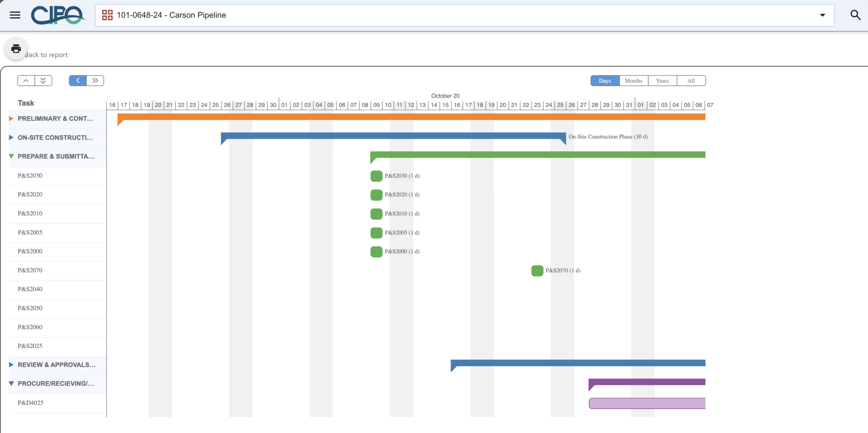
Task: Open the hamburger navigation menu
Action: 15,15
